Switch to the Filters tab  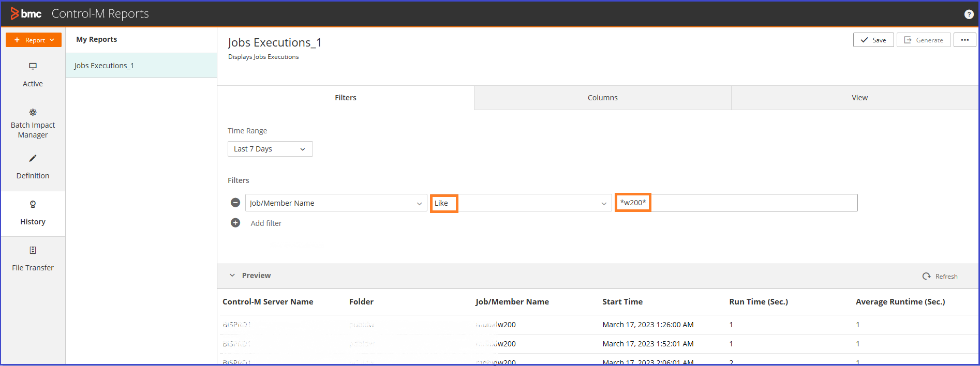pyautogui.click(x=346, y=98)
